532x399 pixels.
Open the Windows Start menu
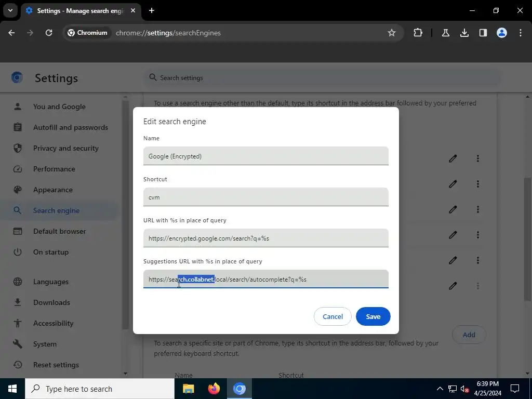click(x=12, y=389)
